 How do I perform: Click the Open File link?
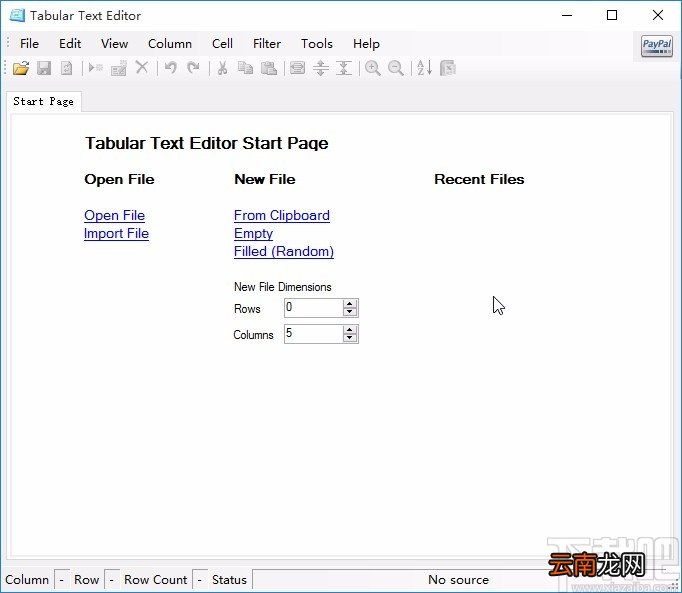coord(114,215)
